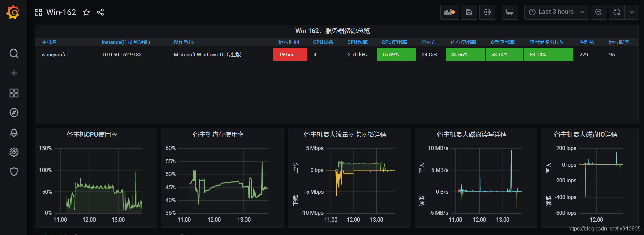Open the 各主机最大磁盘IO详情 panel title menu
Image resolution: width=644 pixels, height=235 pixels.
[586, 135]
